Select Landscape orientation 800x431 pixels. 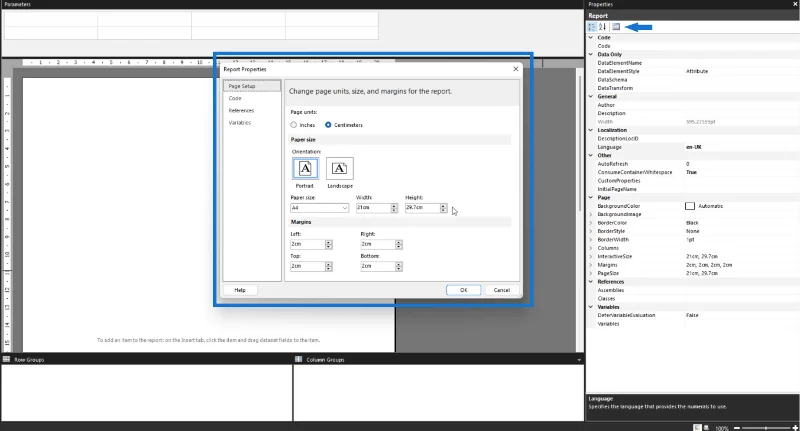point(340,168)
